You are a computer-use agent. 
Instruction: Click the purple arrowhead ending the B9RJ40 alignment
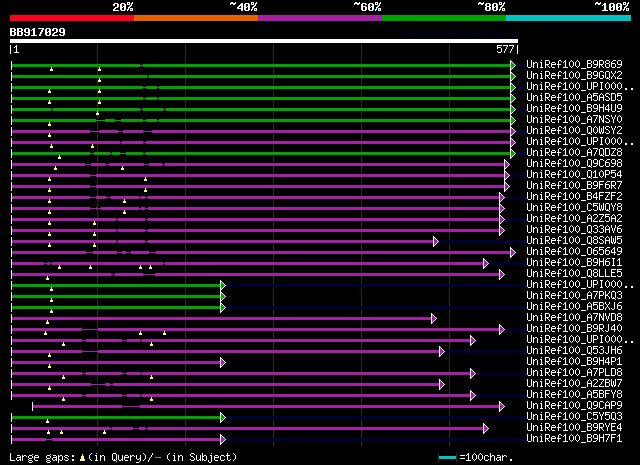(502, 329)
